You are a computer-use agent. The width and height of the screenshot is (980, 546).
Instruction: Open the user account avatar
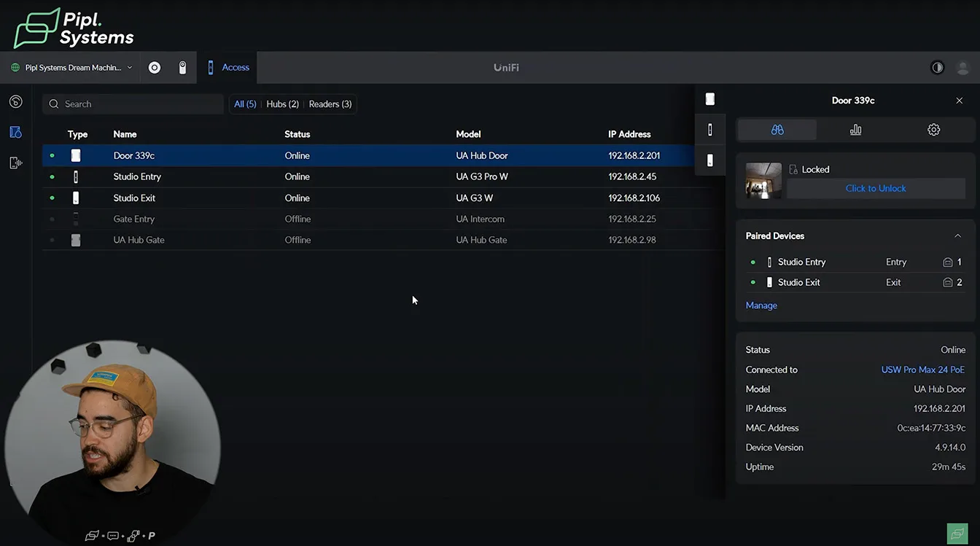pyautogui.click(x=963, y=68)
